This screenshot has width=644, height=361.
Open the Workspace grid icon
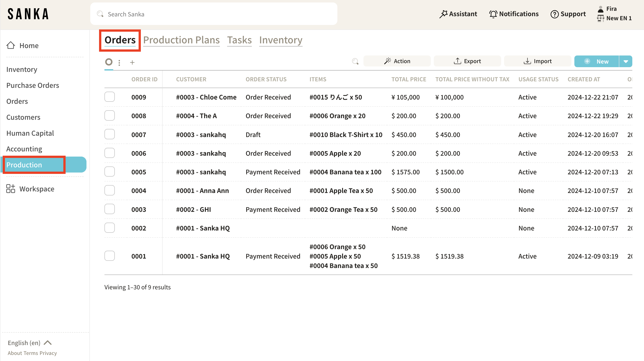[11, 189]
